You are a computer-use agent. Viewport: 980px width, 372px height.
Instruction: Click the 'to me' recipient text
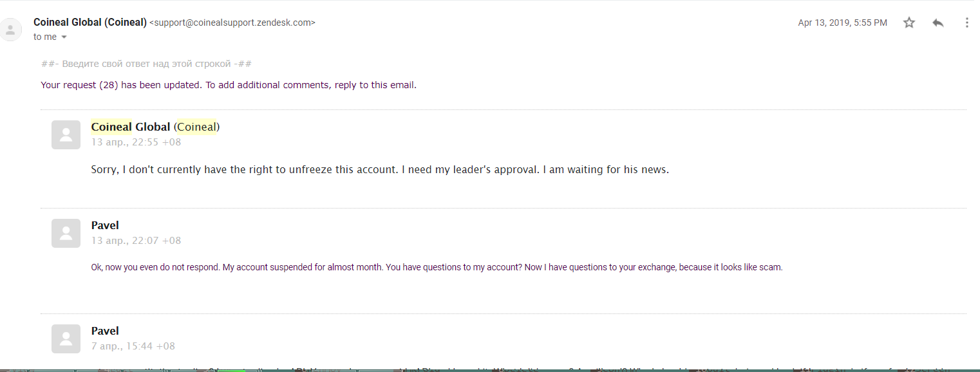tap(45, 37)
